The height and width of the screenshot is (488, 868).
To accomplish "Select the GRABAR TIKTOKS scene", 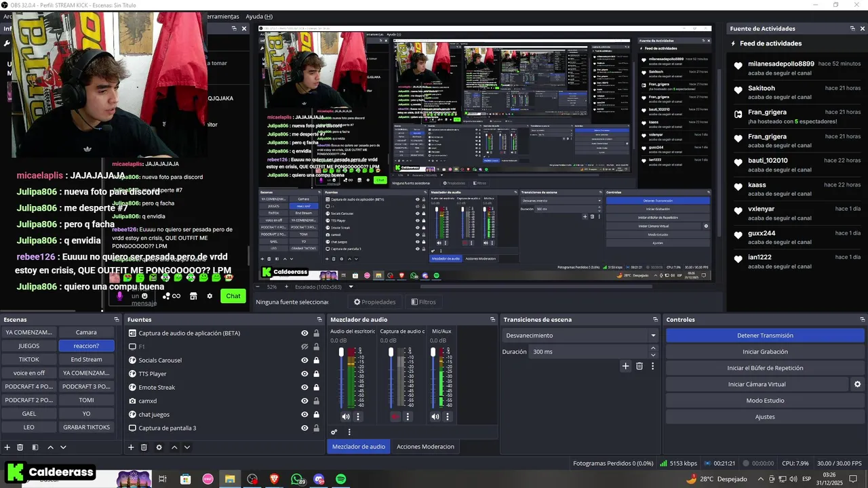I will click(86, 427).
